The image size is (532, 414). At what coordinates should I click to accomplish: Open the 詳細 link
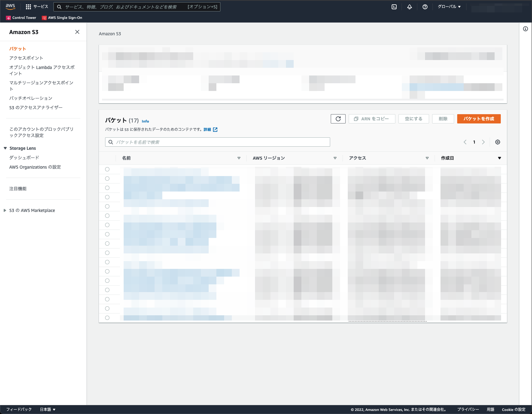207,130
